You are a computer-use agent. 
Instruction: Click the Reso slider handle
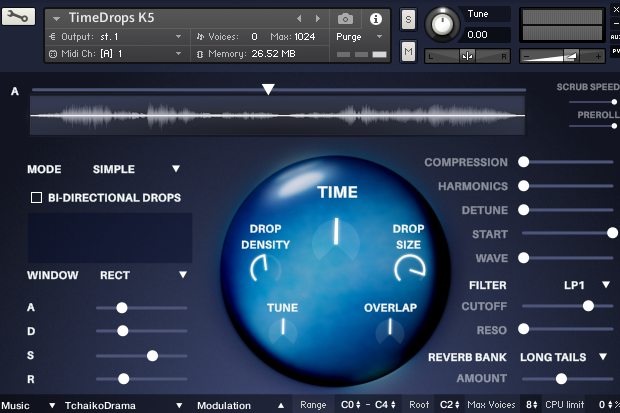click(x=524, y=329)
